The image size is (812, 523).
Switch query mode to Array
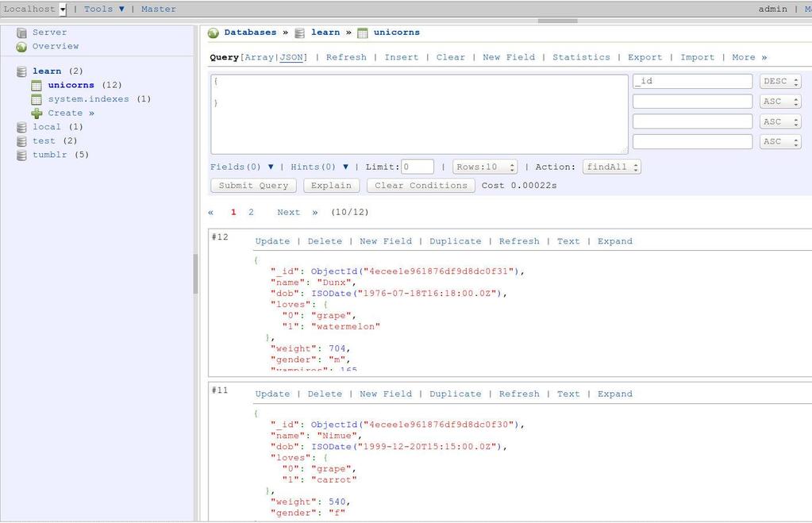[259, 57]
